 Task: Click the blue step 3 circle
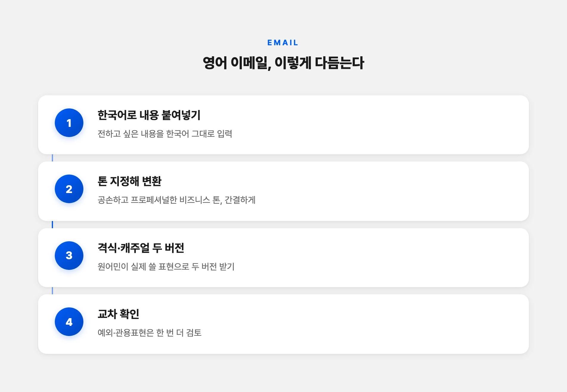point(69,256)
